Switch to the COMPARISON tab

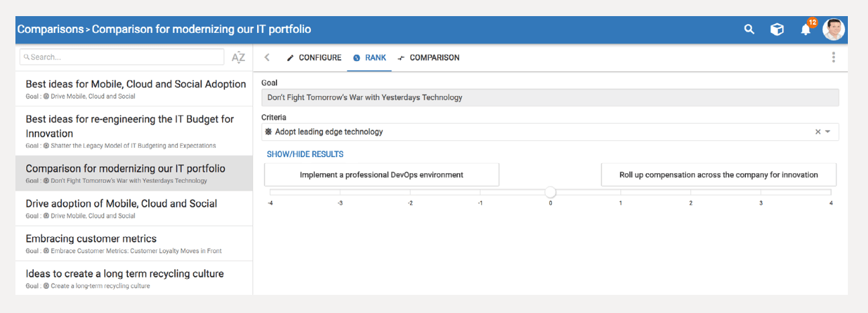click(x=428, y=58)
